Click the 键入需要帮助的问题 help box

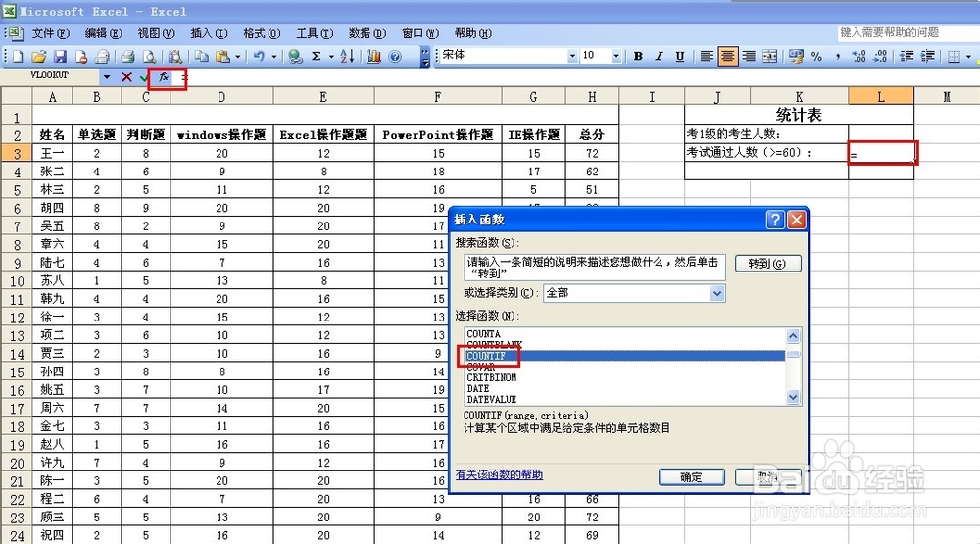click(906, 32)
